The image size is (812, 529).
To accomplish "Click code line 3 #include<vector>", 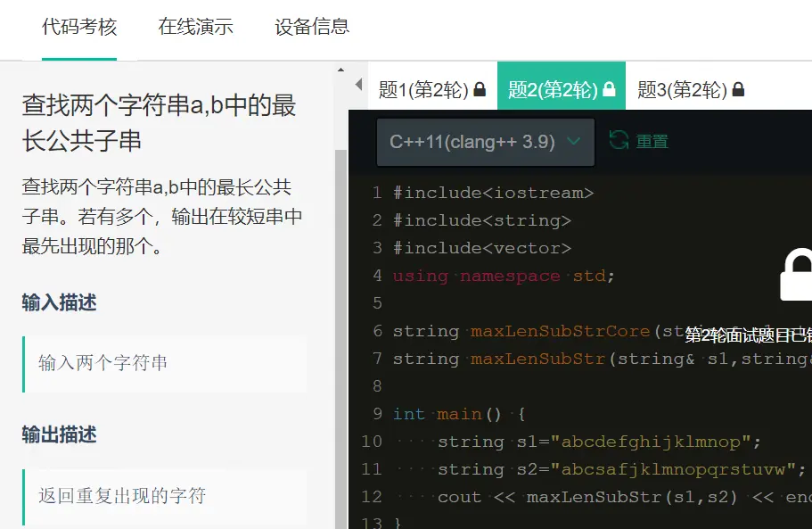I will click(x=481, y=248).
